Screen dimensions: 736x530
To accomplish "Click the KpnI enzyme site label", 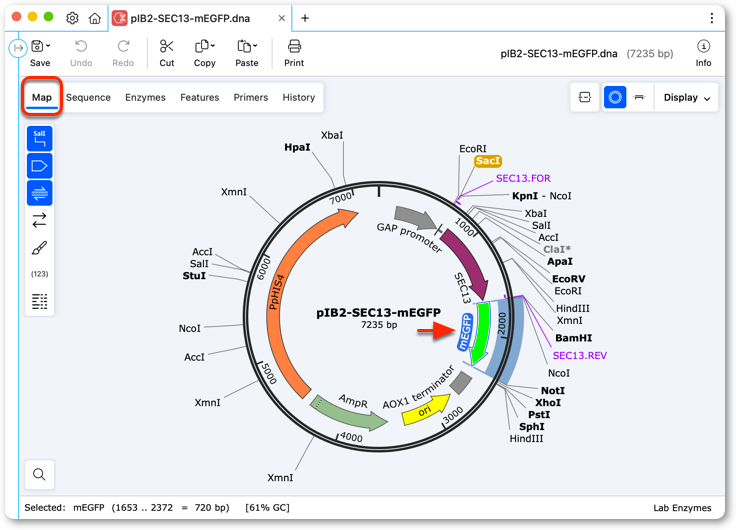I will 525,196.
